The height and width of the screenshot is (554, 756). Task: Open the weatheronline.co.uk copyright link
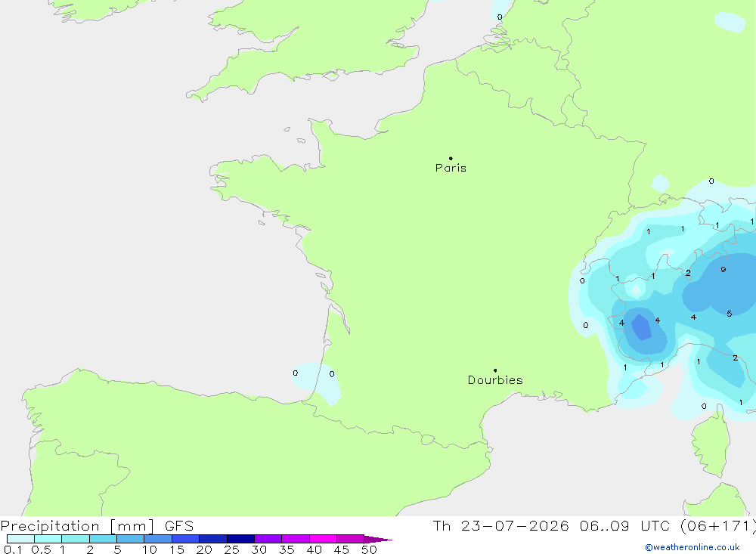click(692, 547)
